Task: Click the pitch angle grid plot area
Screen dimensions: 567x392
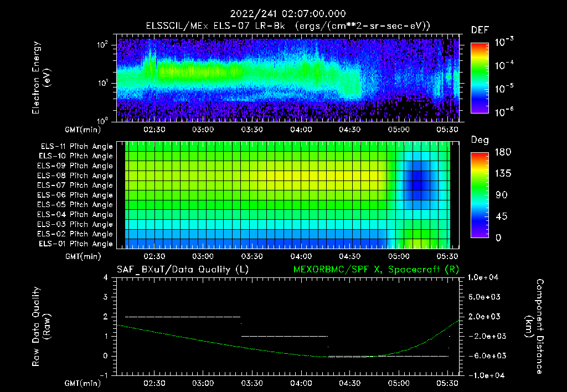Action: coord(288,195)
